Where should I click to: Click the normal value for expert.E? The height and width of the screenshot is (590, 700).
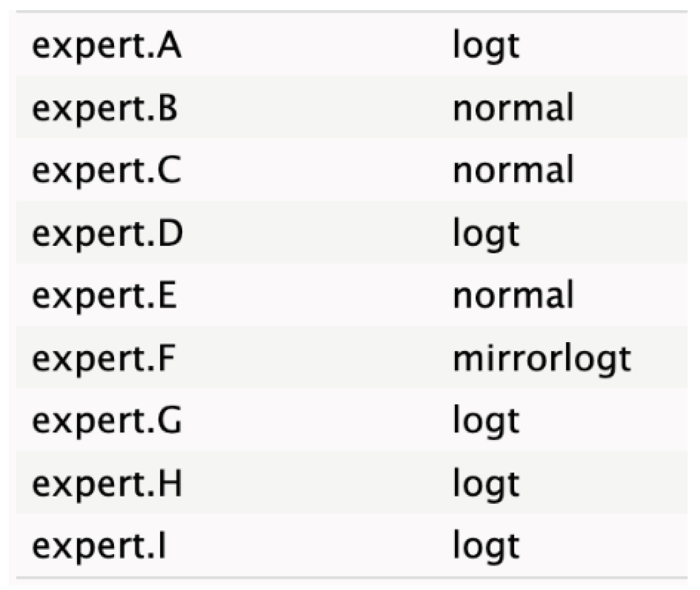click(513, 296)
